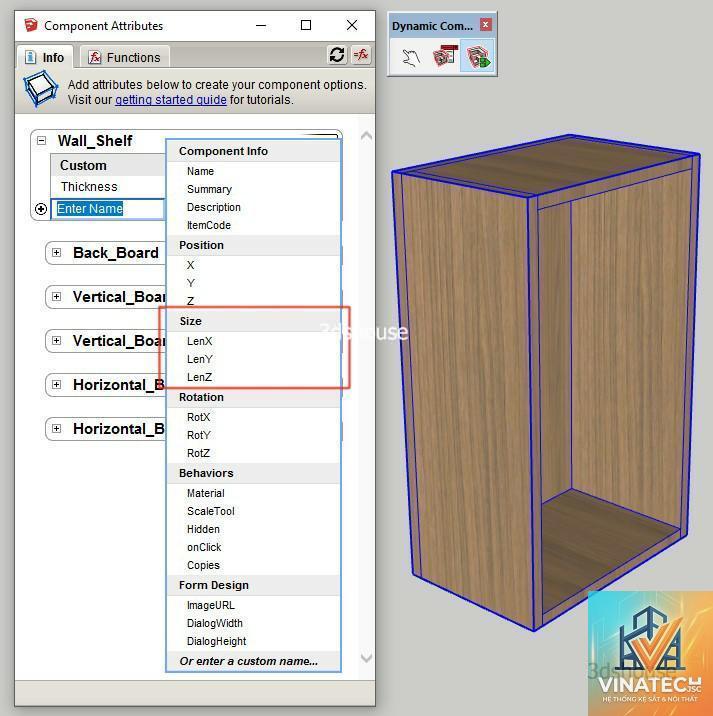Expand the second Horizontal_Board component
The height and width of the screenshot is (716, 713).
(x=57, y=428)
